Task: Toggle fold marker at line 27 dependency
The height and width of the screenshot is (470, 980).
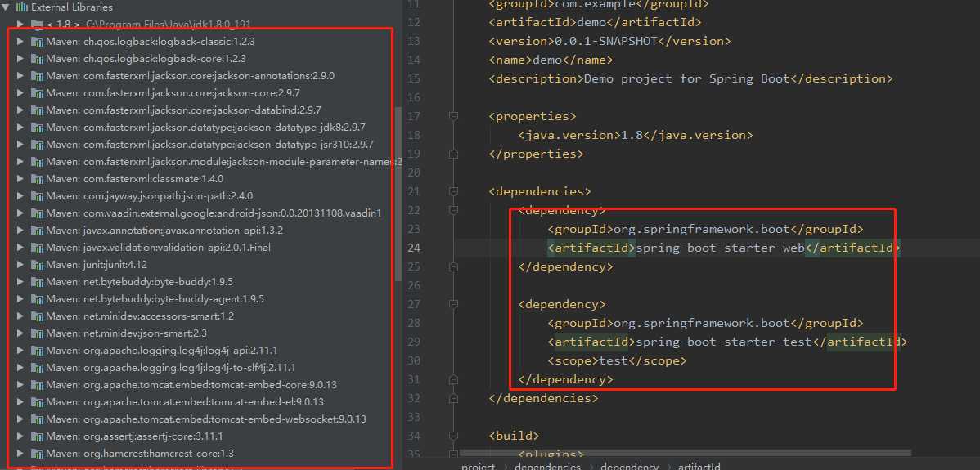Action: (x=454, y=304)
